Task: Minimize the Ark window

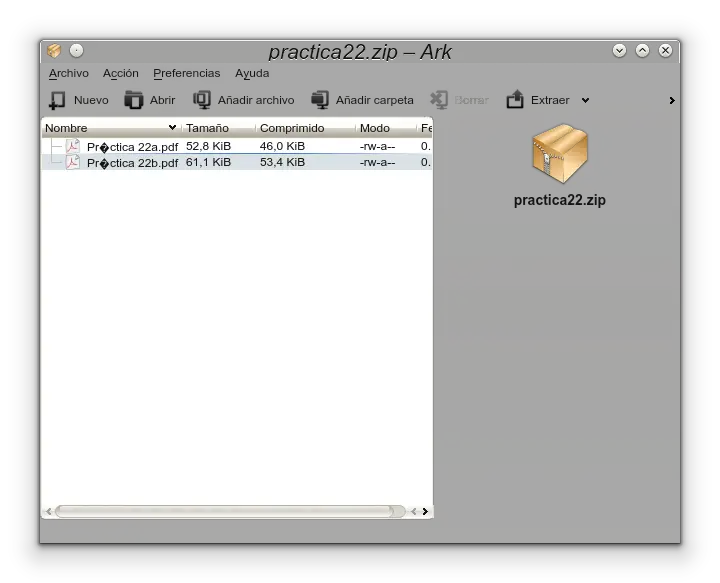Action: 619,50
